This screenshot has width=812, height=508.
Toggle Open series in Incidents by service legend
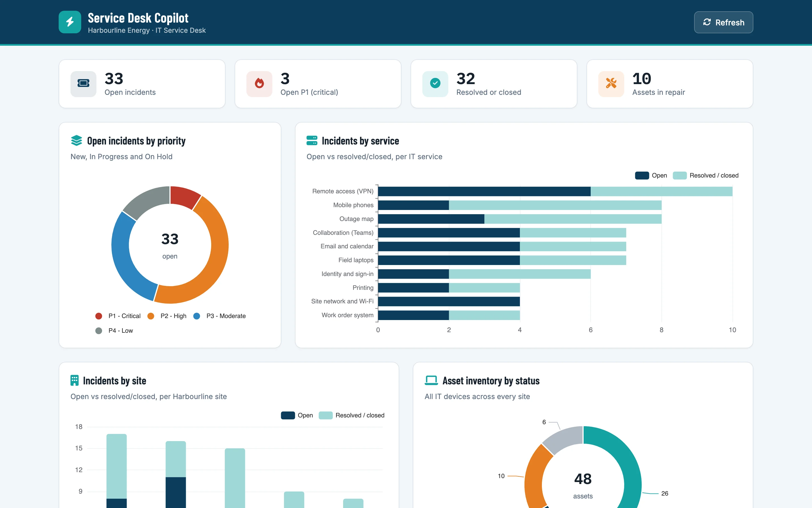pos(651,175)
